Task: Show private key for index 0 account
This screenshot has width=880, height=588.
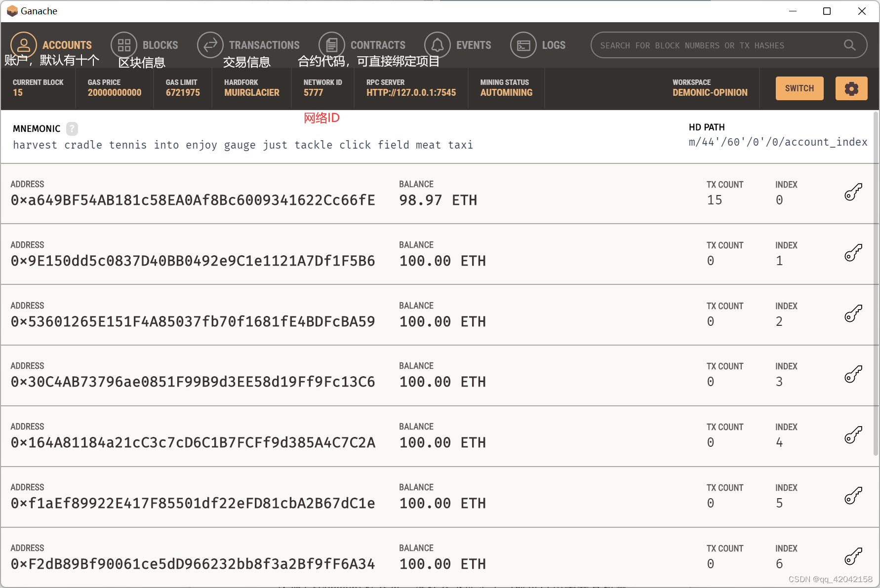Action: click(853, 192)
